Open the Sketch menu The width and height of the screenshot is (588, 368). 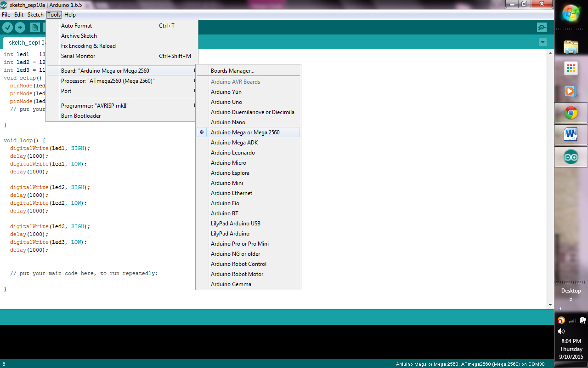(35, 15)
